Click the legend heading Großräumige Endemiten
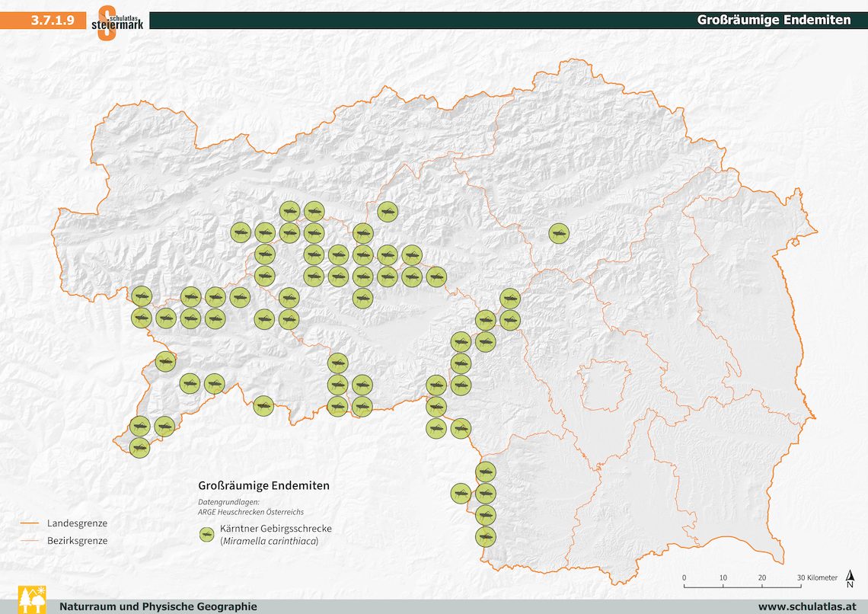This screenshot has height=614, width=868. click(x=263, y=485)
